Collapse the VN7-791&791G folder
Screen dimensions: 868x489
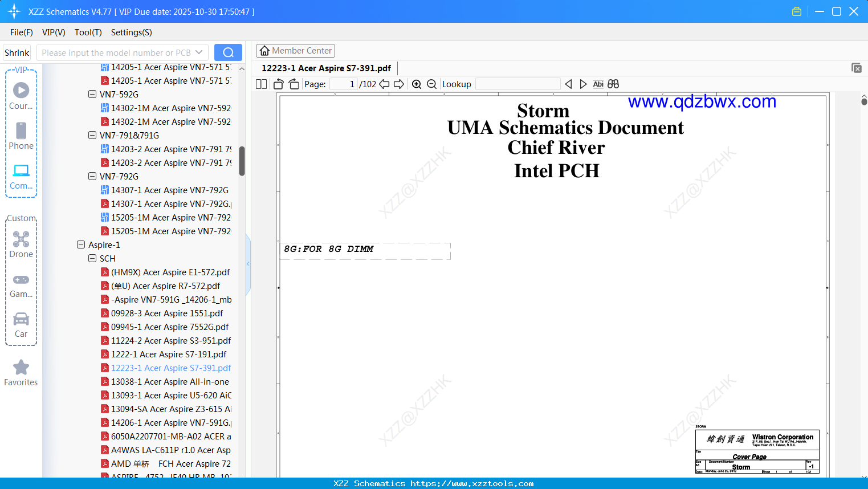pyautogui.click(x=92, y=135)
